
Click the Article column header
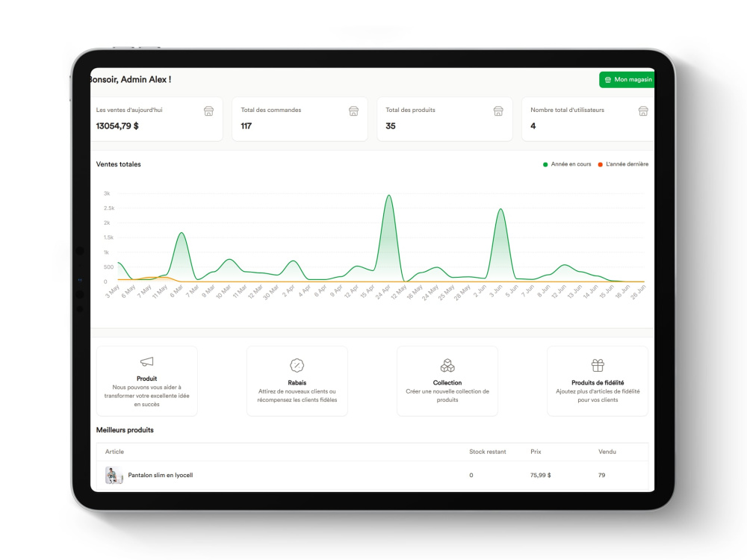[114, 452]
